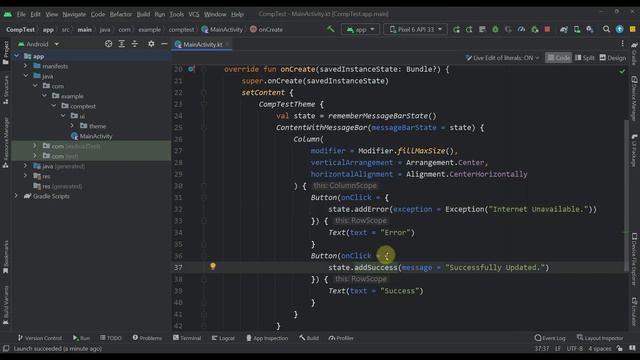Open the Event Log
Viewport: 640px width, 360px height.
pos(550,338)
